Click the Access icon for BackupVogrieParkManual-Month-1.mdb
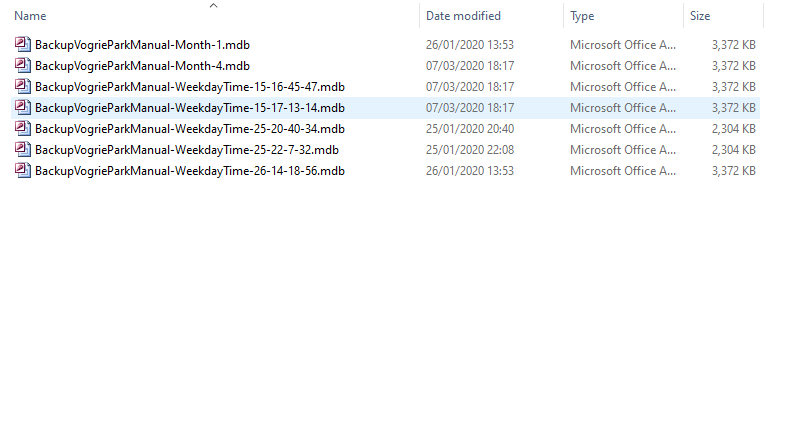Screen dimensions: 790x445 click(24, 44)
